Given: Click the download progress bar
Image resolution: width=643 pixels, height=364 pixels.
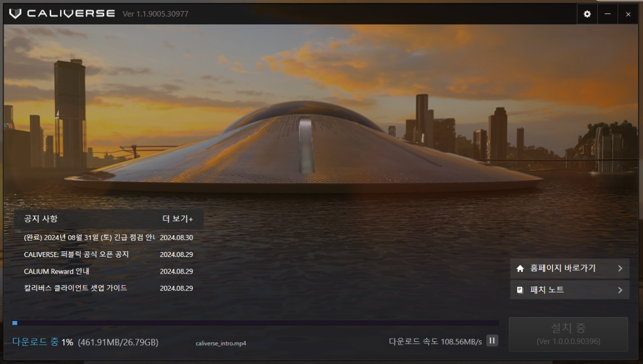Looking at the screenshot, I should 255,323.
